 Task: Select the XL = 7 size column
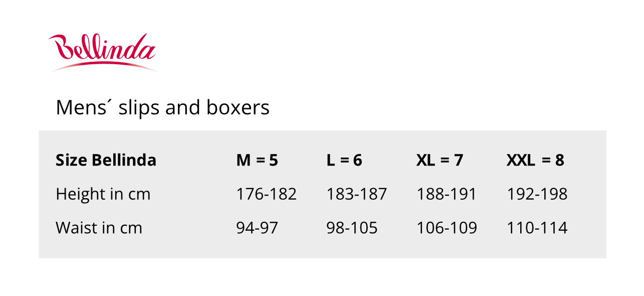click(x=440, y=160)
